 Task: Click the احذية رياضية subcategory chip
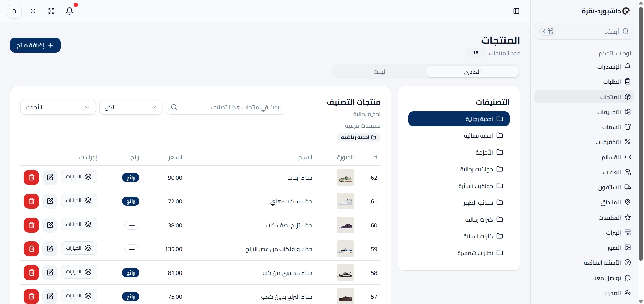[x=359, y=137]
